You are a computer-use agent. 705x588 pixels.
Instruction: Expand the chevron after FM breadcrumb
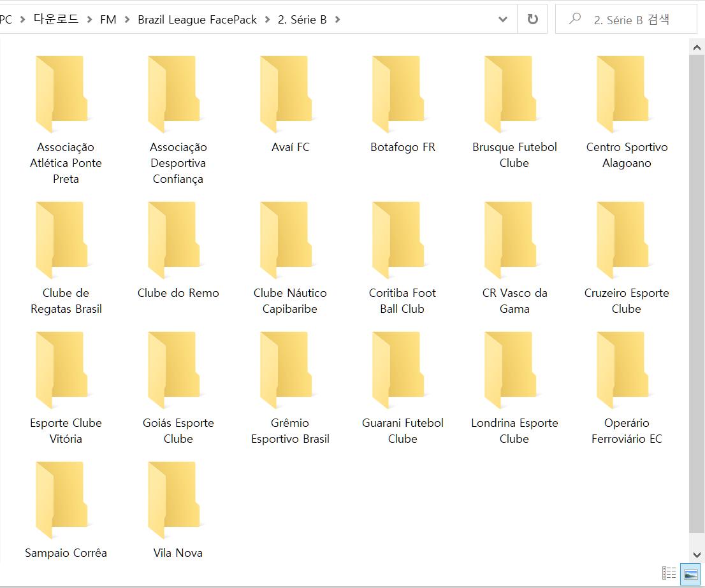[127, 20]
